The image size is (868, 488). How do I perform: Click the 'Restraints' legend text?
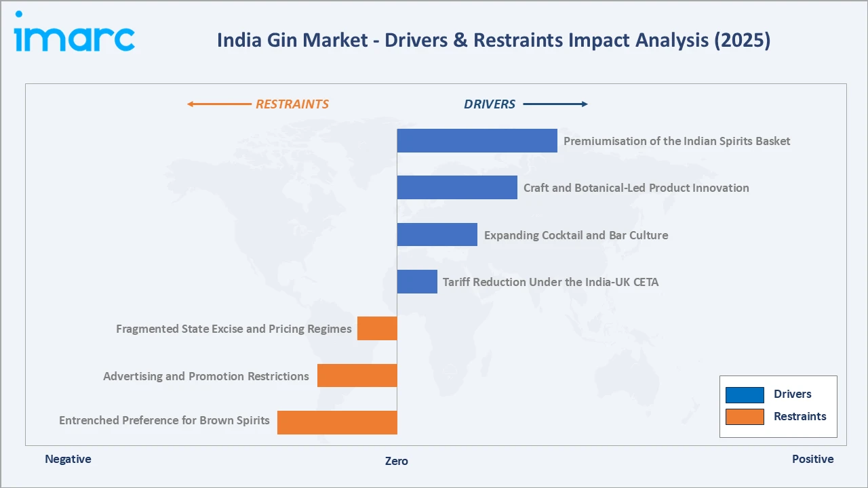[x=800, y=417]
